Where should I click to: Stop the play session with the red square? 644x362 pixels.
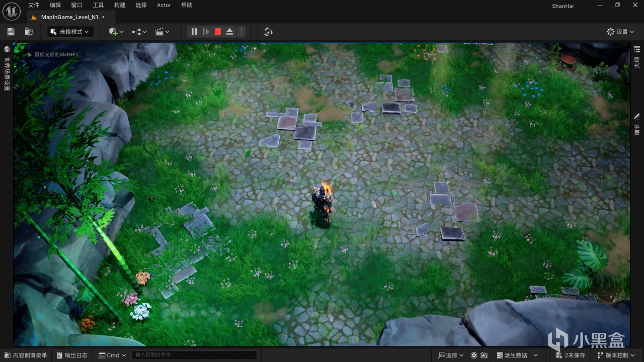point(218,32)
